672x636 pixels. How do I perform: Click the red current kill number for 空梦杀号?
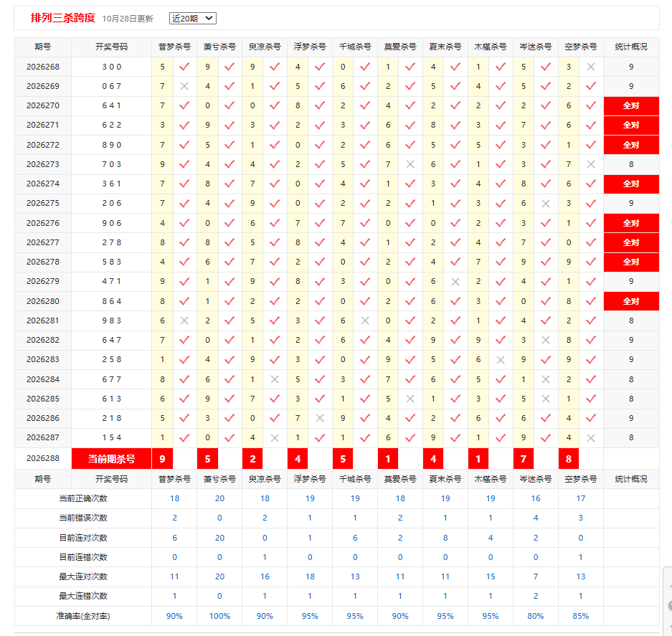pos(569,459)
